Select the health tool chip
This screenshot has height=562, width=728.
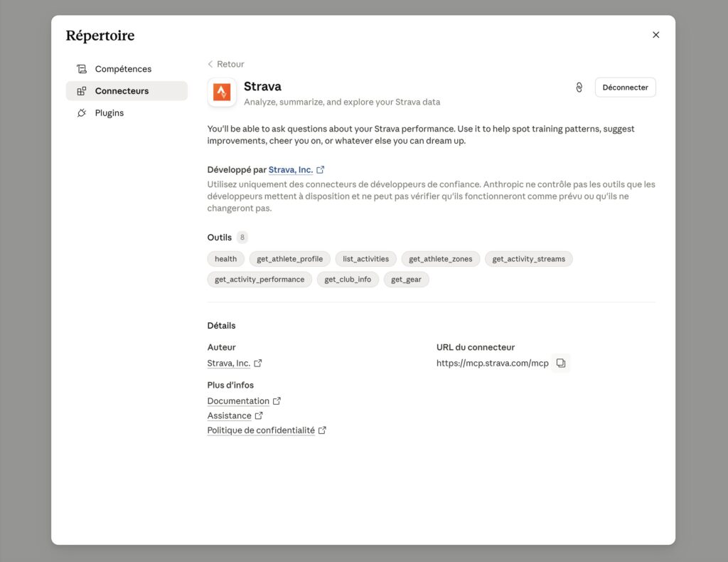tap(225, 259)
